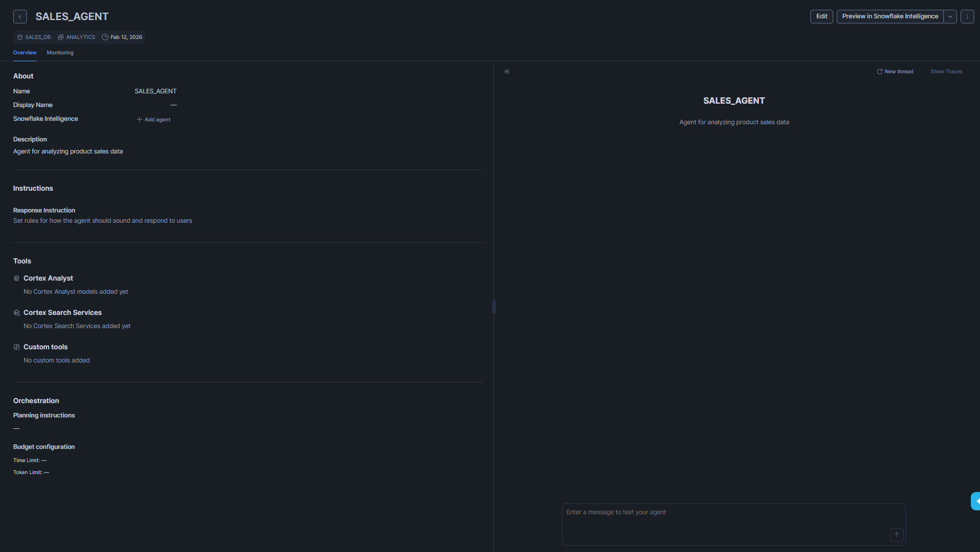Click the clock icon next to Feb 12, 2026

point(104,37)
